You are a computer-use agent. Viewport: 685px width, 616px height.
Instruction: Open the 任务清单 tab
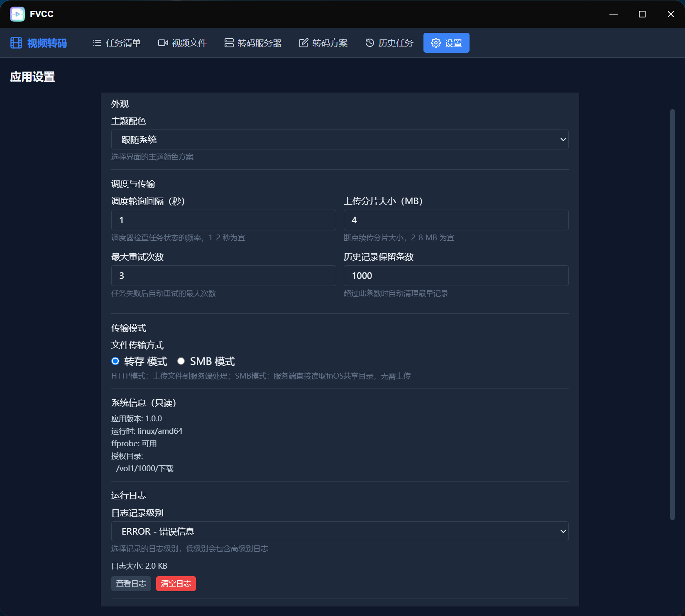117,43
